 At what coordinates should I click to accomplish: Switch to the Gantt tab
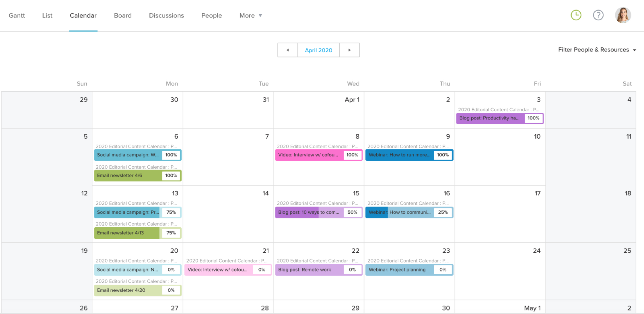17,15
